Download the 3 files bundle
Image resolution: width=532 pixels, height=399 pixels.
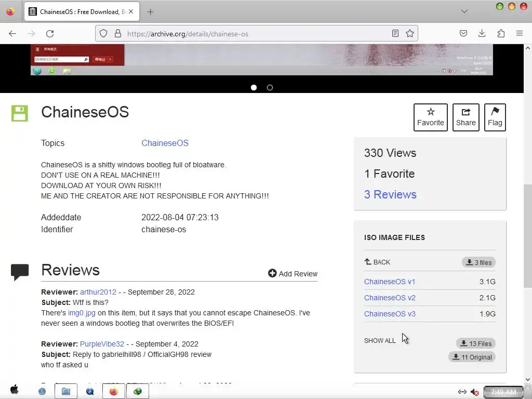pos(478,262)
